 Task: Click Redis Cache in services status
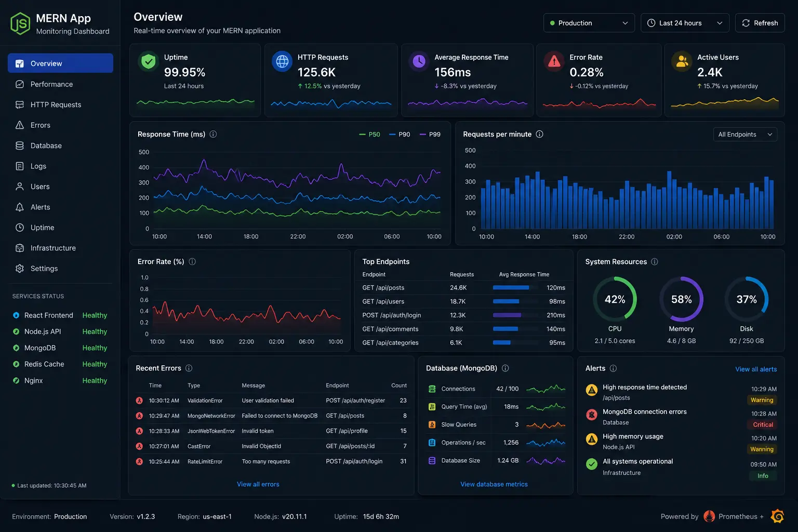pyautogui.click(x=60, y=364)
